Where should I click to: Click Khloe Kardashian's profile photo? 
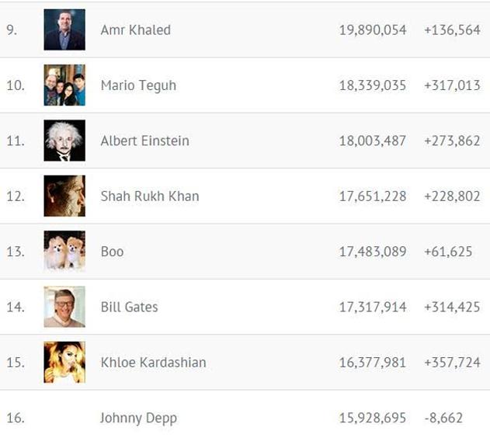pos(64,362)
